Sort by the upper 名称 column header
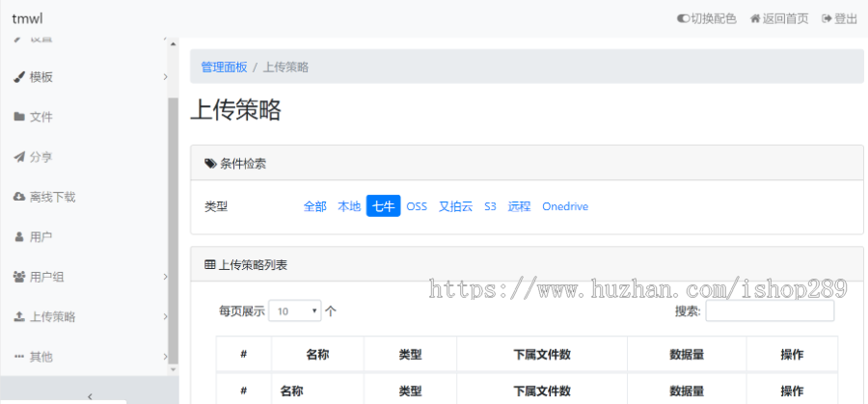The height and width of the screenshot is (404, 868). 317,354
